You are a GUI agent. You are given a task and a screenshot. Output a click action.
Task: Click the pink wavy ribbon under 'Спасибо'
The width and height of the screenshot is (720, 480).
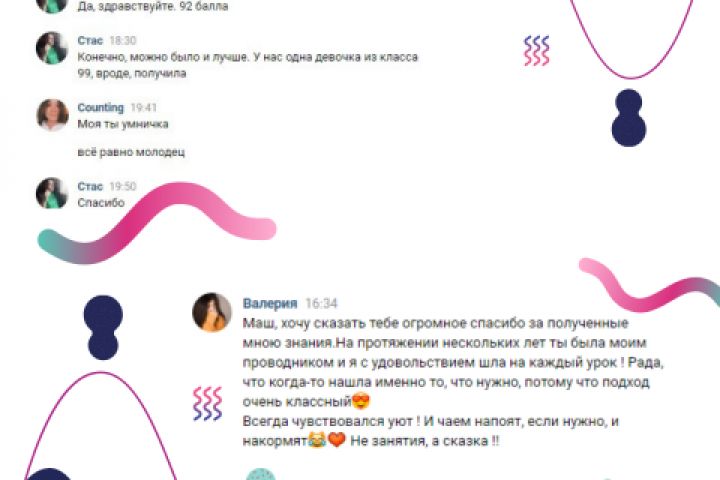[x=157, y=223]
